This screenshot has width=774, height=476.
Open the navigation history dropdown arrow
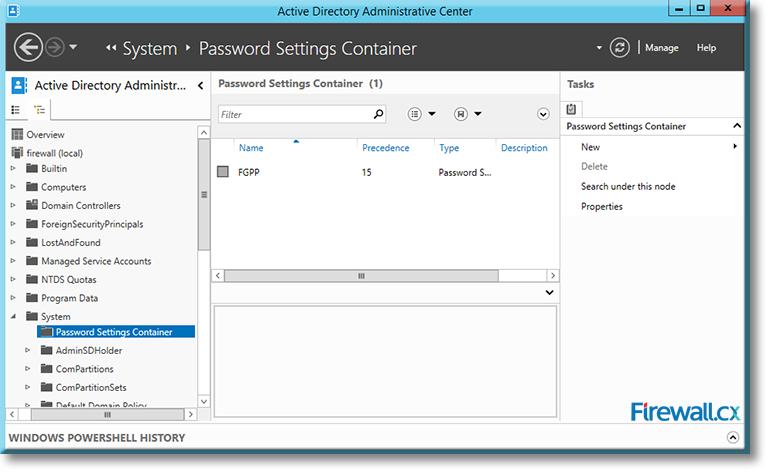click(x=73, y=47)
